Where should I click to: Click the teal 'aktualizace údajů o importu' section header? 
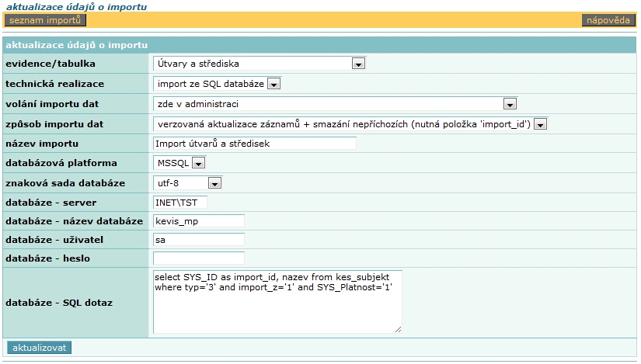(x=319, y=45)
